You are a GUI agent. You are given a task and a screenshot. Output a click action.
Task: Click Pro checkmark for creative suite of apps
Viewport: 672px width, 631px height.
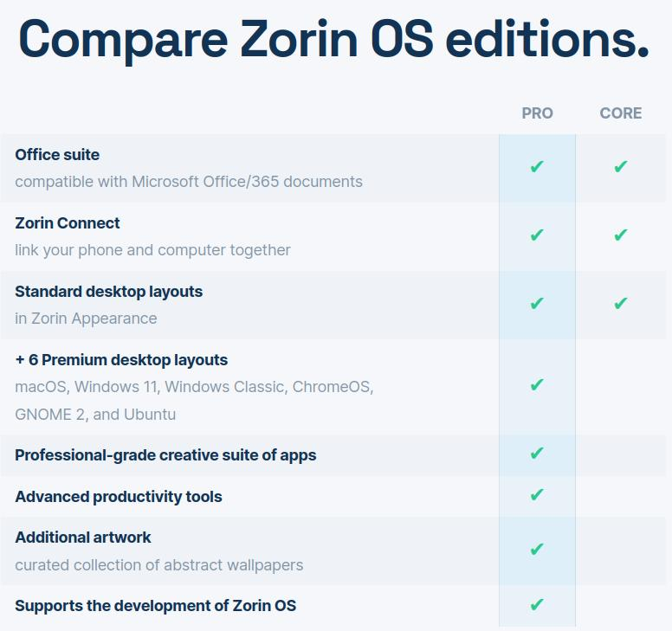[537, 454]
